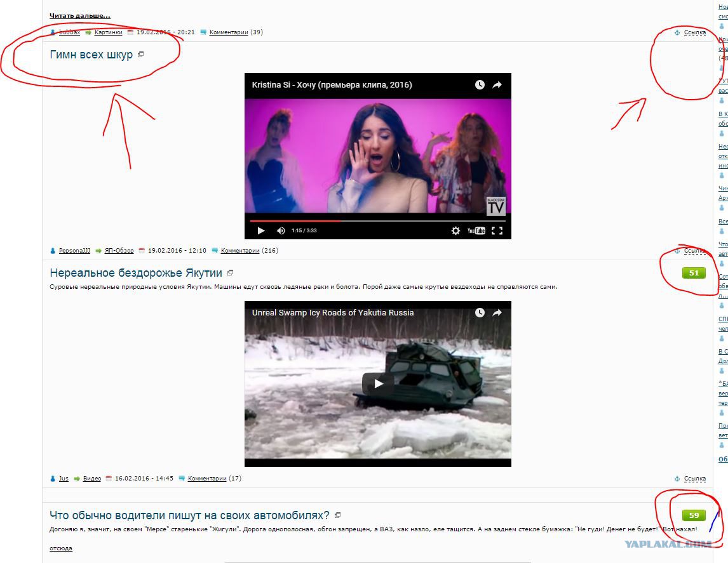Click the green rating badge '59'
This screenshot has width=728, height=563.
point(694,515)
